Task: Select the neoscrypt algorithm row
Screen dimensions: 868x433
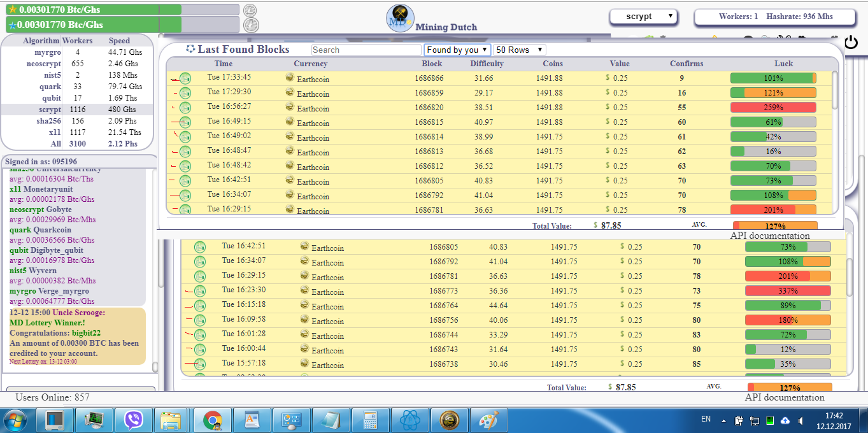Action: pos(77,64)
